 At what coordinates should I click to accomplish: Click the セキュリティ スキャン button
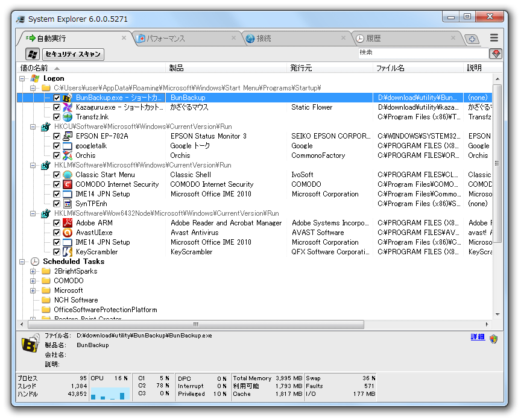tap(73, 54)
